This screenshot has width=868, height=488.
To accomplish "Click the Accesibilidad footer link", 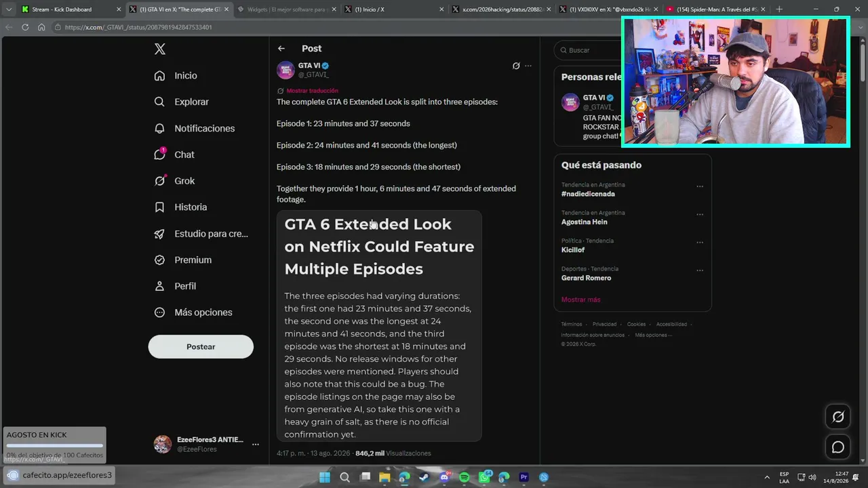I will pos(671,324).
